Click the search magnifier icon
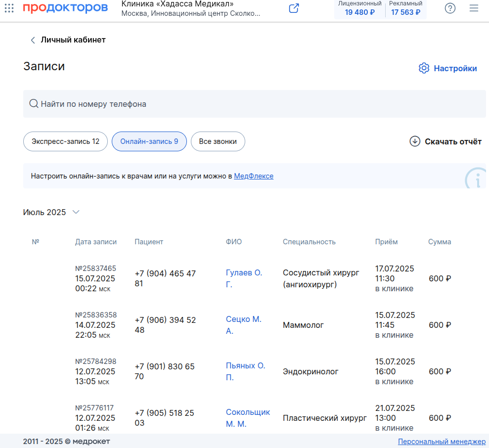 coord(34,103)
